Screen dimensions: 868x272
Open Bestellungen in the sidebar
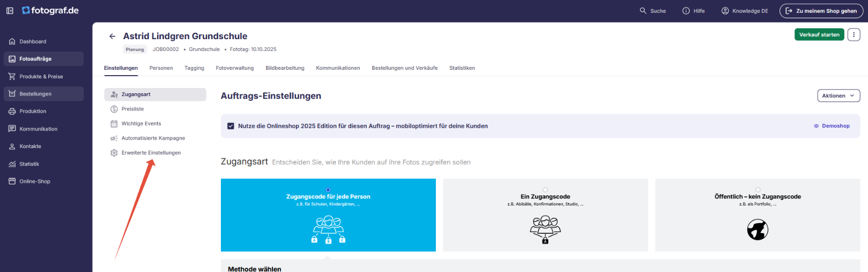coord(43,94)
